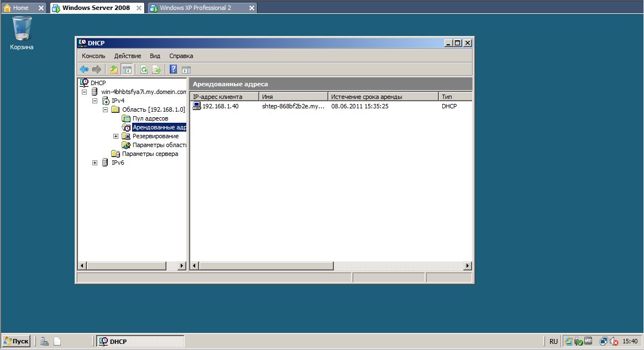644x350 pixels.
Task: Sort by Тип column header
Action: [455, 97]
